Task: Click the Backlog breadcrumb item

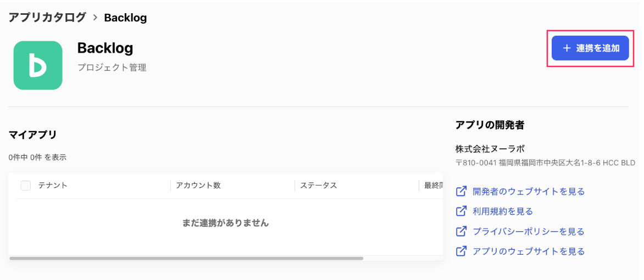Action: coord(125,18)
